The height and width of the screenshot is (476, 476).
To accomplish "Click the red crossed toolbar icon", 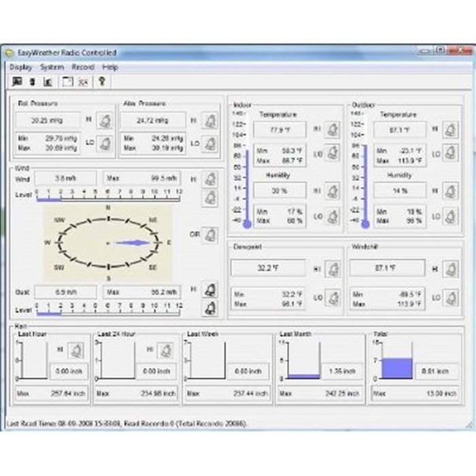I will [x=83, y=82].
